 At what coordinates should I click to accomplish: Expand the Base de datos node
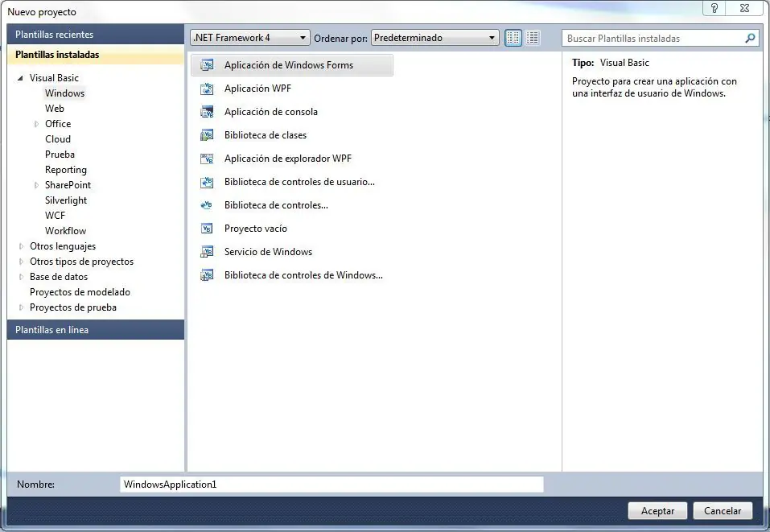(21, 277)
